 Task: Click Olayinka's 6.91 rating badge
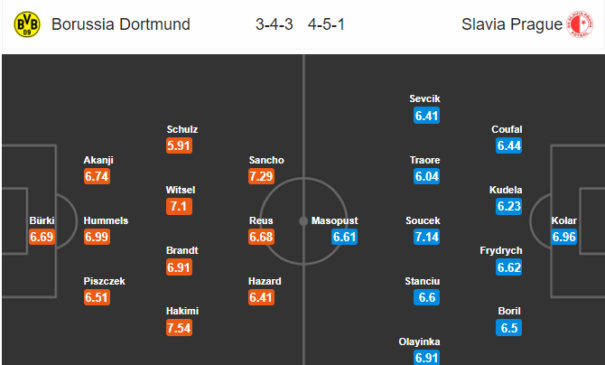(x=426, y=358)
